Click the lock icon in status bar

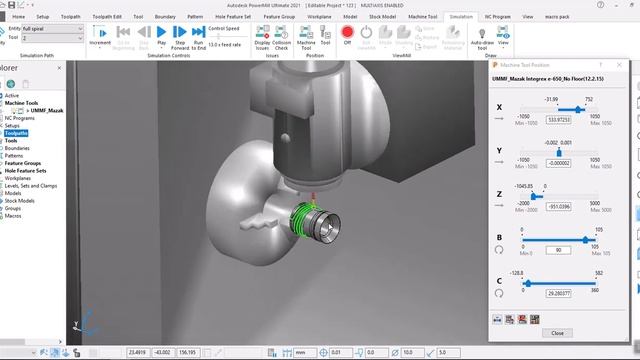77,353
